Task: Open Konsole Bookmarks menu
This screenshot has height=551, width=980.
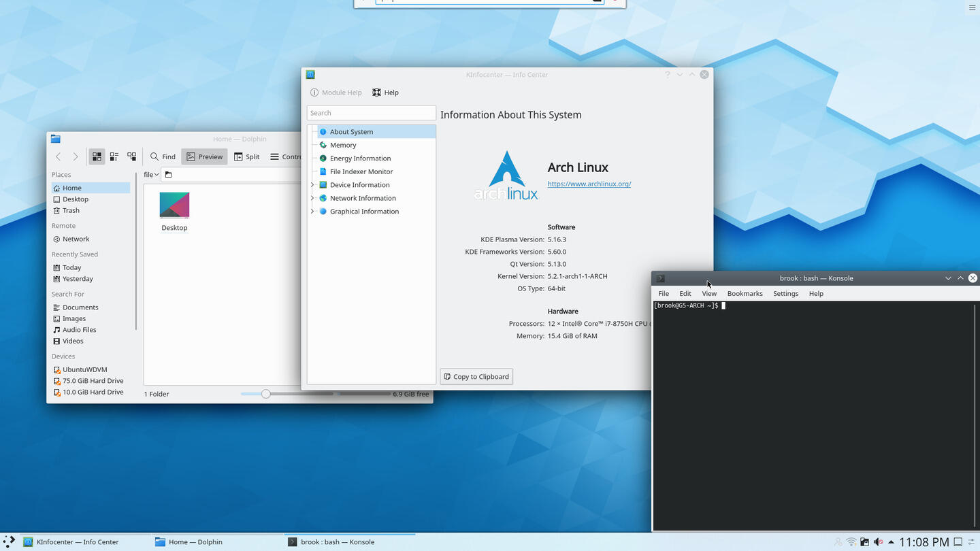Action: tap(745, 294)
